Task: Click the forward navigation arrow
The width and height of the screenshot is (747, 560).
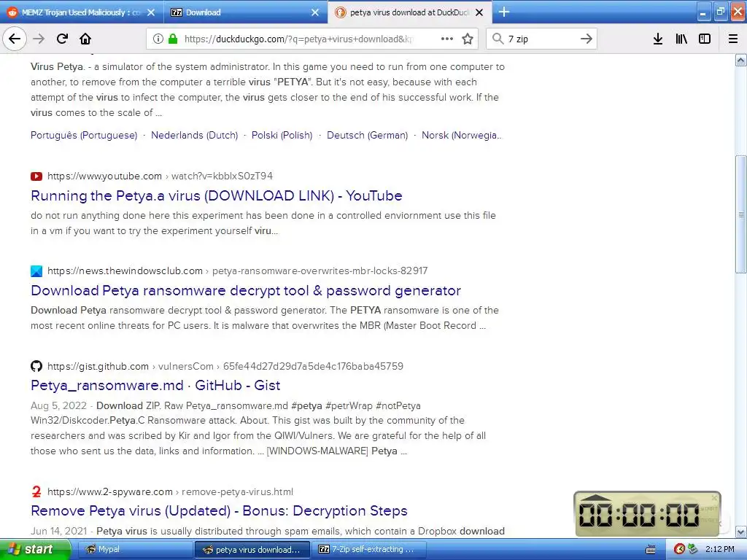Action: [39, 39]
